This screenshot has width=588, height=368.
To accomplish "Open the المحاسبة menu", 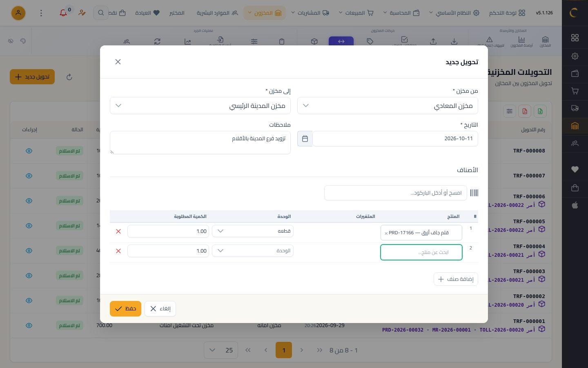I will pos(401,13).
